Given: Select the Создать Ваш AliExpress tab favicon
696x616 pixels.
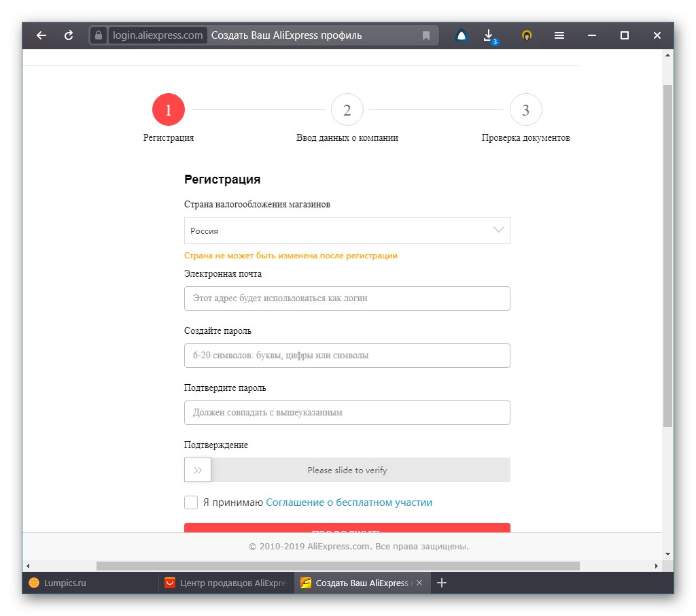Looking at the screenshot, I should (305, 583).
